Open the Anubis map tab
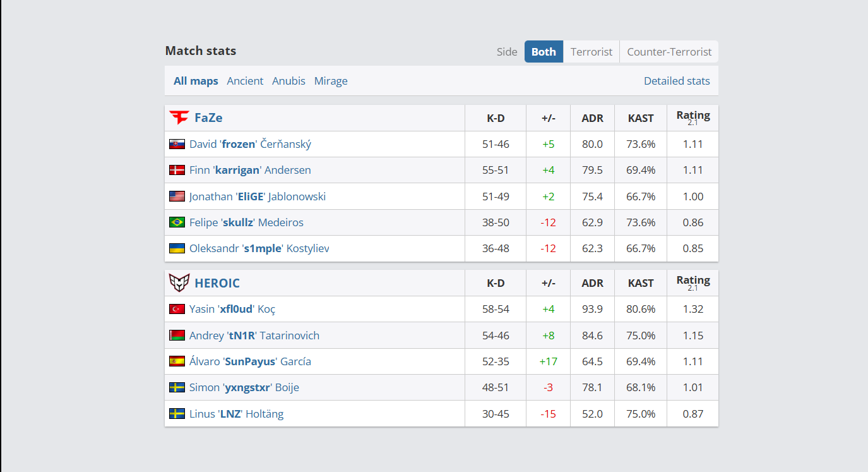Viewport: 868px width, 472px height. coord(288,81)
